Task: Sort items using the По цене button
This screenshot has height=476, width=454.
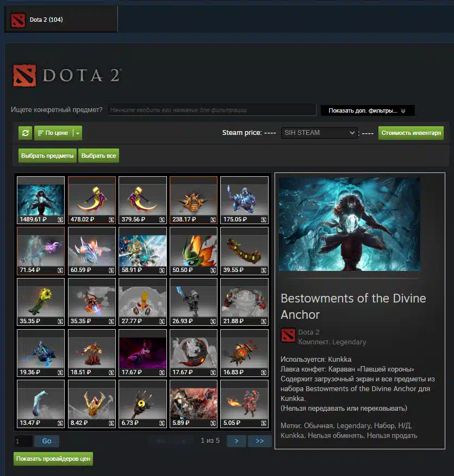Action: tap(54, 133)
